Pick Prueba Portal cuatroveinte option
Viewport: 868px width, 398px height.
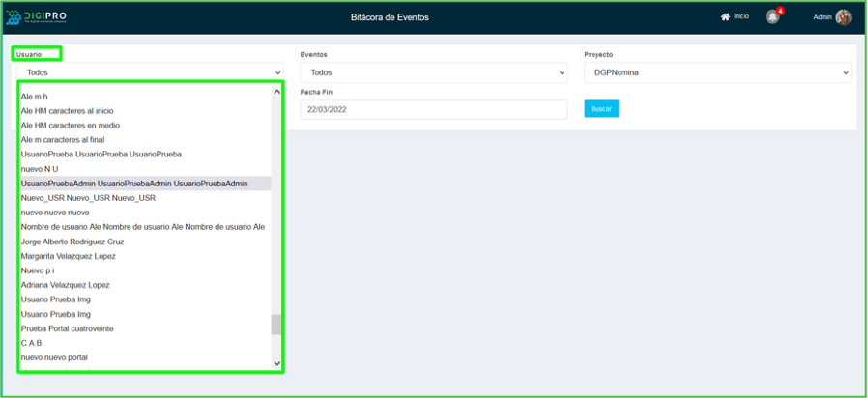[x=67, y=328]
